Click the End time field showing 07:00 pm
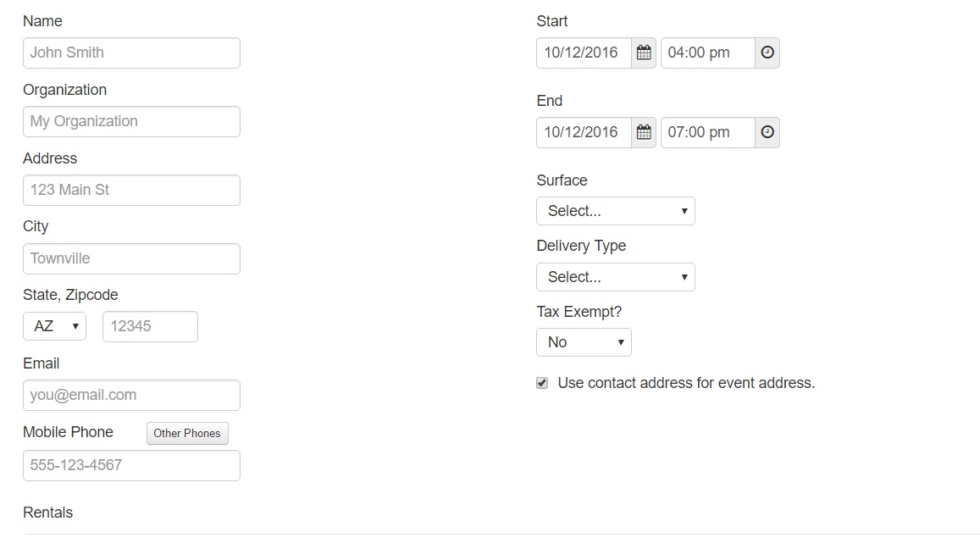The width and height of the screenshot is (980, 549). [707, 132]
